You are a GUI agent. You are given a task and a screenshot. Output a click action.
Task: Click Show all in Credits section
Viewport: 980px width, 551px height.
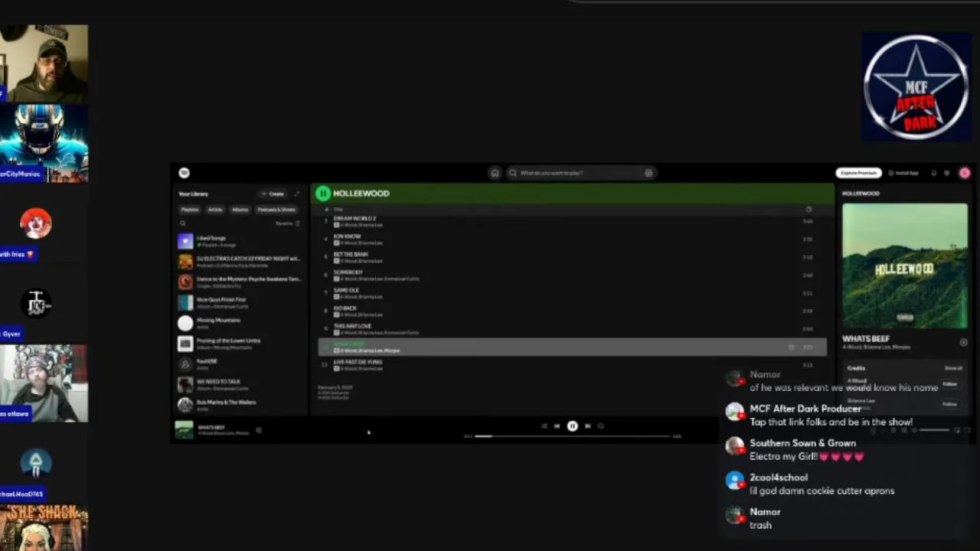coord(953,368)
